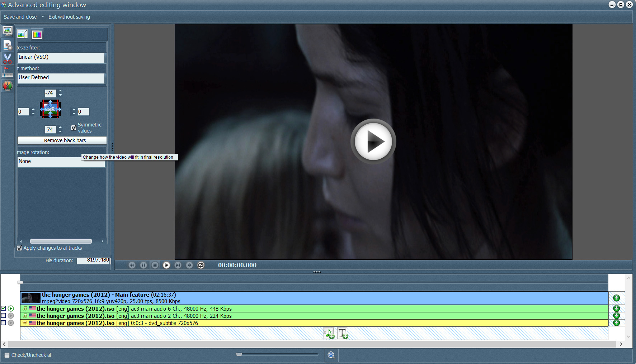Click the fast forward button
The image size is (636, 364).
(x=189, y=265)
